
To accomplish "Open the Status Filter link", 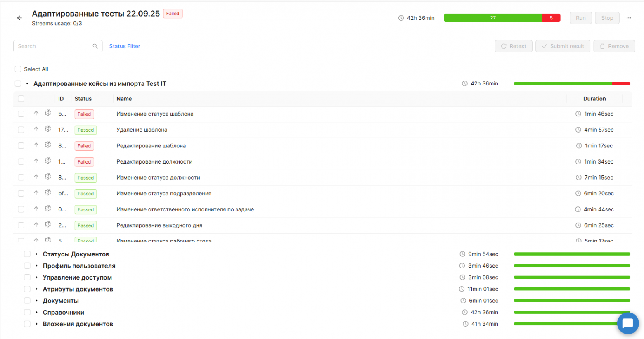I will point(125,46).
